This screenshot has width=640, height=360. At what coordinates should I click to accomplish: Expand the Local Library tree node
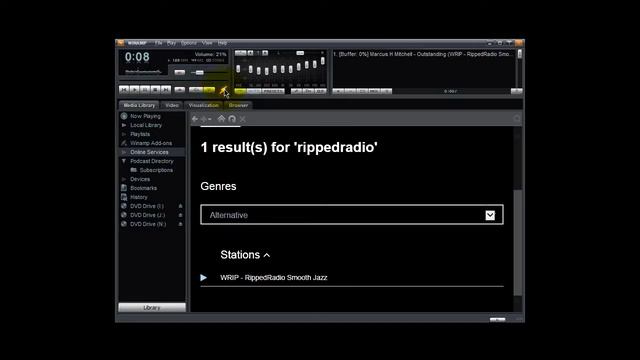tap(124, 125)
